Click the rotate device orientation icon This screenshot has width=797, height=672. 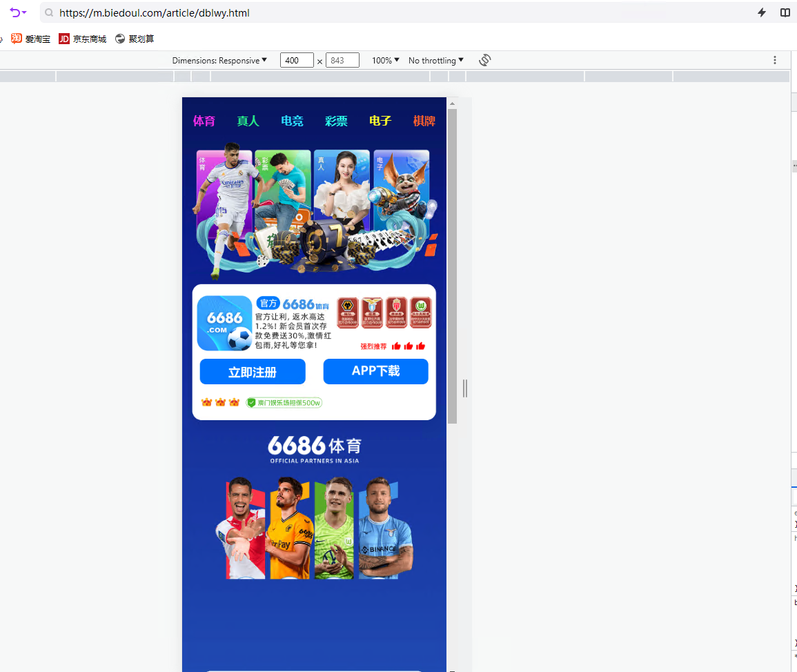pyautogui.click(x=484, y=60)
